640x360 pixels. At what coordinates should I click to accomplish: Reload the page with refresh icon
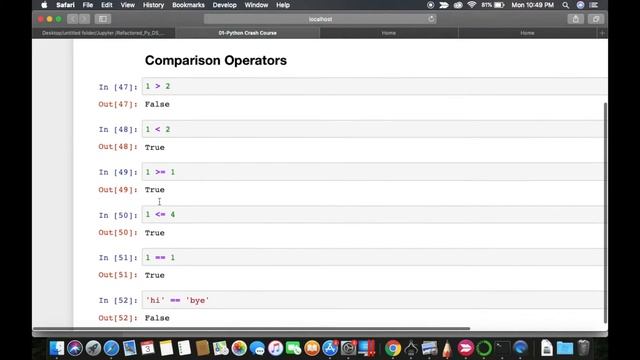coord(431,19)
